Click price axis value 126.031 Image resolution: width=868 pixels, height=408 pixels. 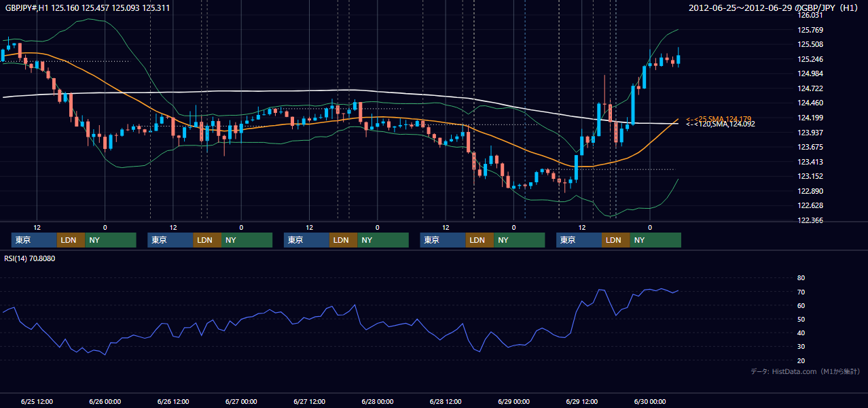point(810,15)
